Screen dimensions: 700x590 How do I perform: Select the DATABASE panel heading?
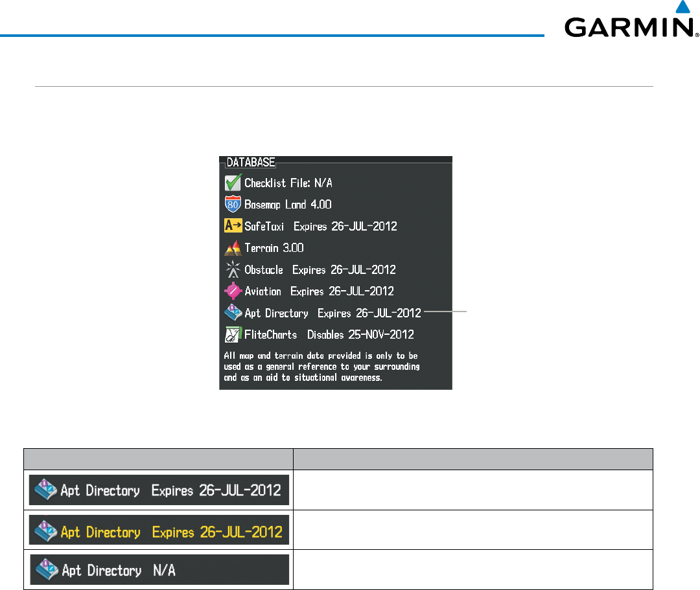click(x=250, y=163)
